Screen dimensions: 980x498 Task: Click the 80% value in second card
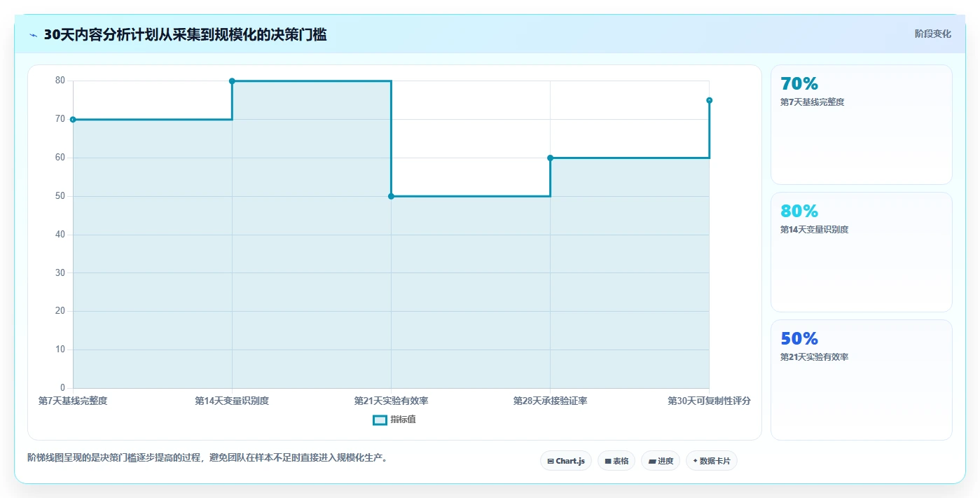[799, 211]
